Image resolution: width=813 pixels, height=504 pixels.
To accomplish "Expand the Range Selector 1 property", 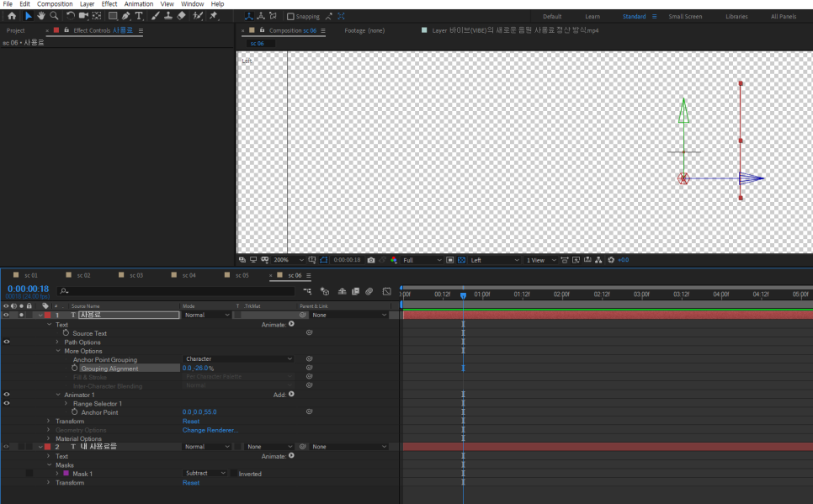I will point(66,403).
